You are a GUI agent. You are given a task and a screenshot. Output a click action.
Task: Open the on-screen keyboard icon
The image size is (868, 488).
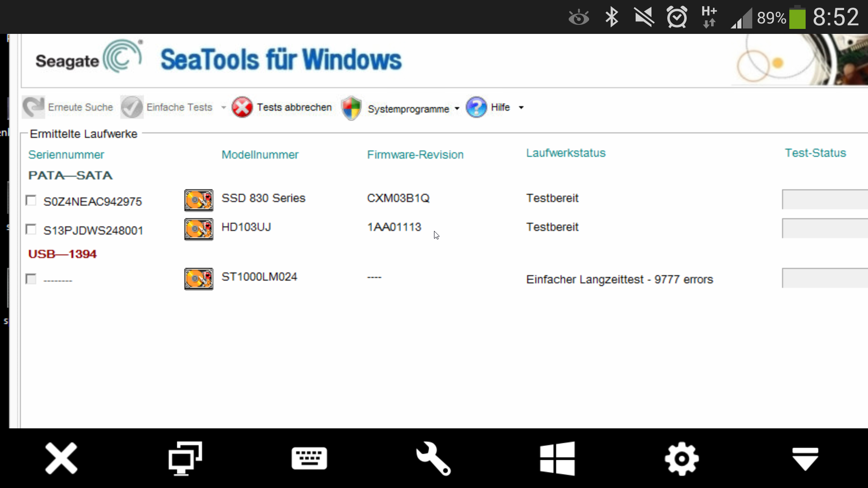coord(309,459)
